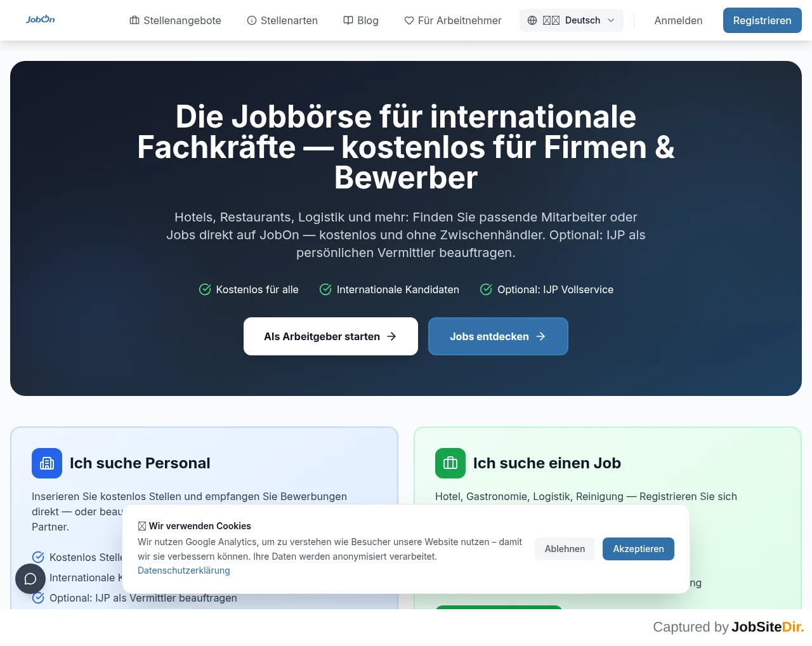The height and width of the screenshot is (646, 812).
Task: Open the Datenschutzerklärung link
Action: tap(184, 570)
